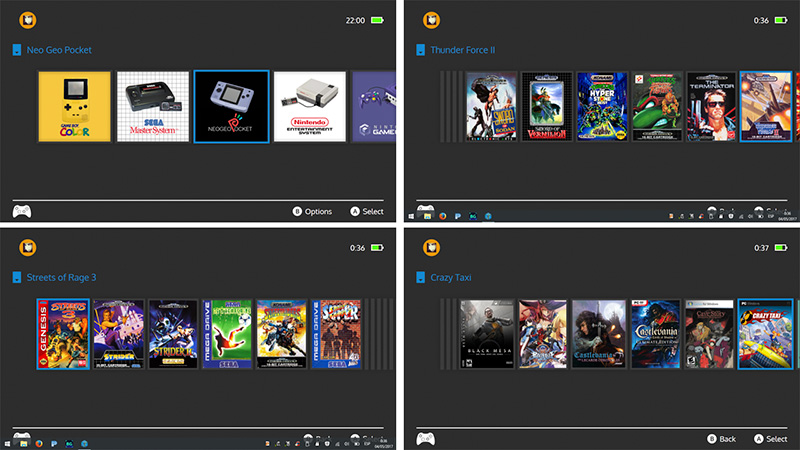Open the highlighted Crazy Taxi cover
Image resolution: width=800 pixels, height=450 pixels.
click(x=765, y=334)
